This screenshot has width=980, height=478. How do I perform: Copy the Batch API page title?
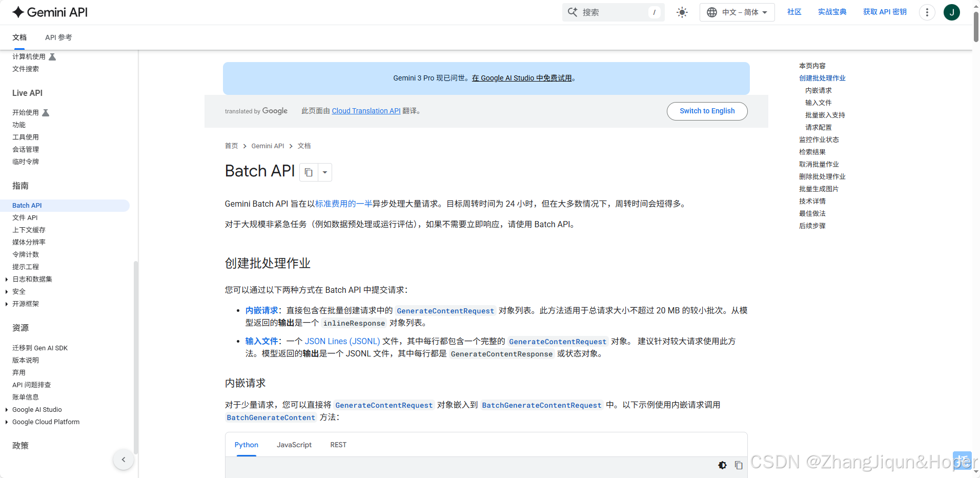(308, 172)
